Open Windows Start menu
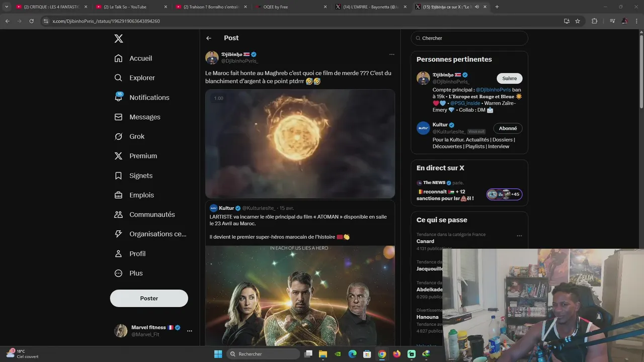 [x=218, y=354]
